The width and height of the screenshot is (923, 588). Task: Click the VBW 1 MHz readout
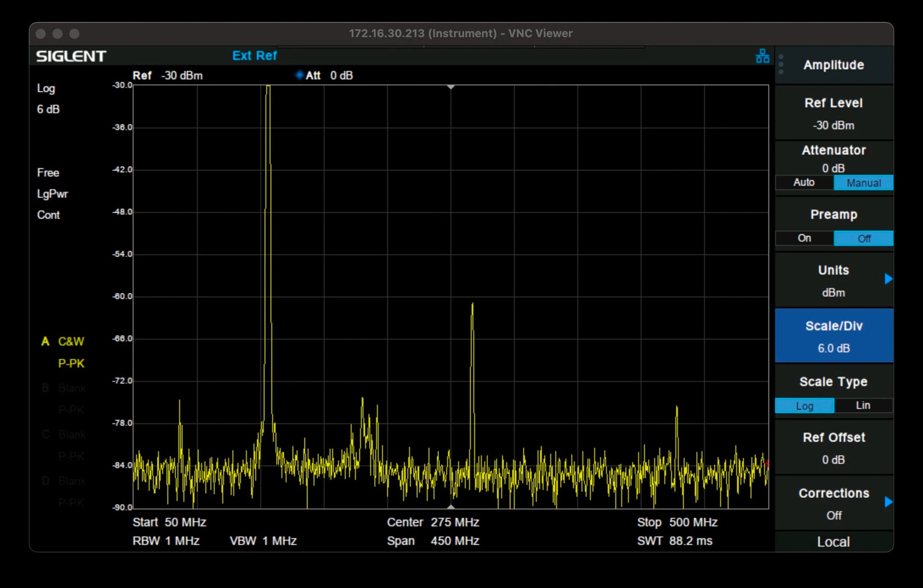[x=263, y=541]
